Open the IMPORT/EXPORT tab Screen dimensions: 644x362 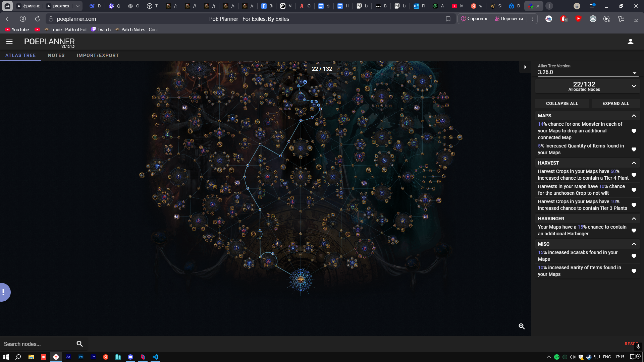click(x=98, y=55)
